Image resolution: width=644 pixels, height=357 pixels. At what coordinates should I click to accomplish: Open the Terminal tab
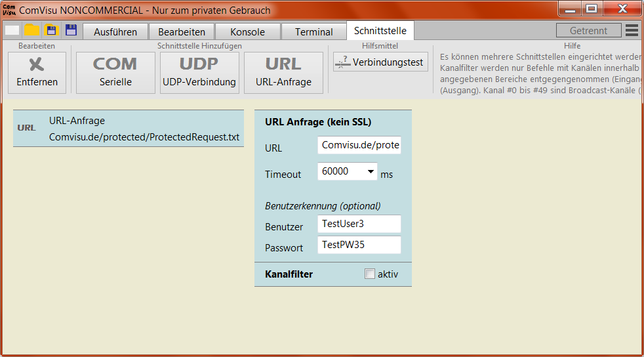[x=313, y=31]
